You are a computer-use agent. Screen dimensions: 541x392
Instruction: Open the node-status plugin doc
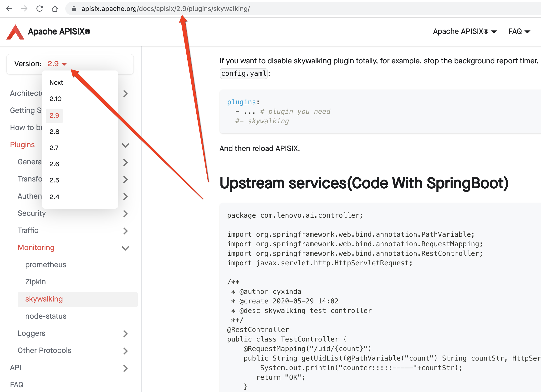[46, 316]
